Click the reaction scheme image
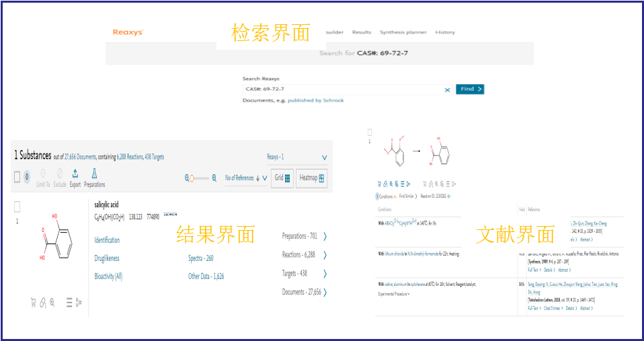 (x=416, y=151)
